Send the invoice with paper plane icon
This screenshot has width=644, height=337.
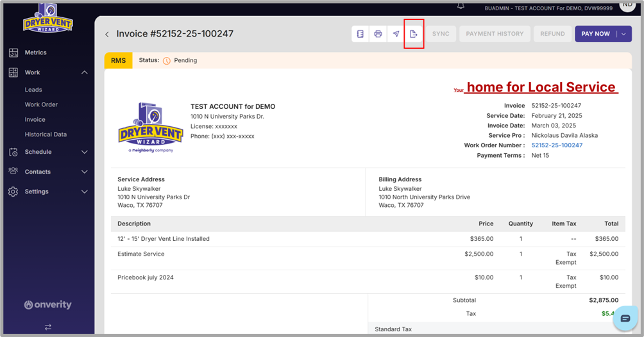coord(396,34)
